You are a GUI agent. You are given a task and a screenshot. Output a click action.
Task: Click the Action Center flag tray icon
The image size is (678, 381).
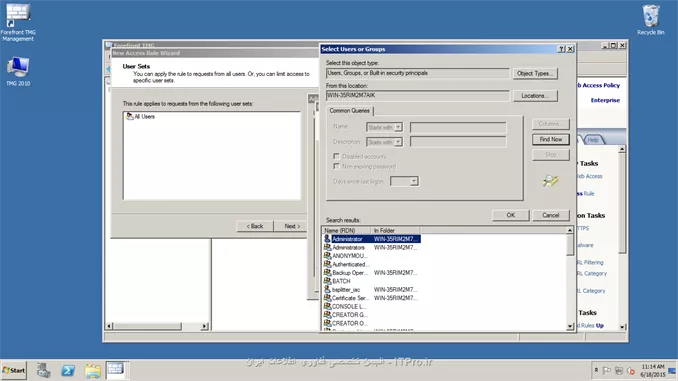pos(607,371)
